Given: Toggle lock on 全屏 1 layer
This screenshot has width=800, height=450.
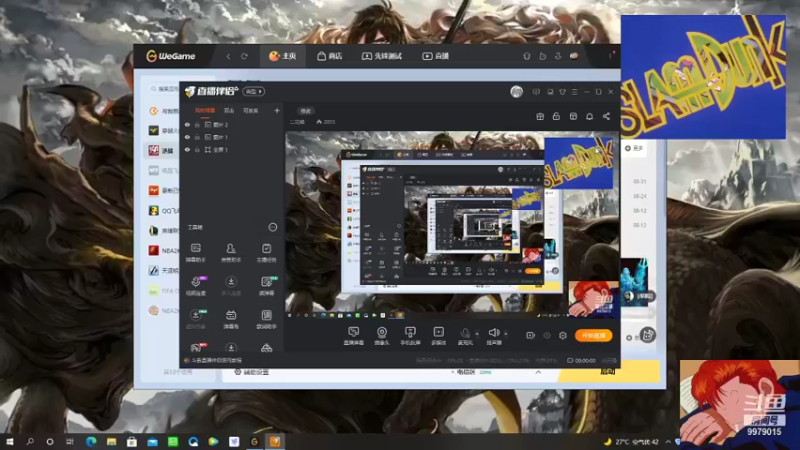Looking at the screenshot, I should [x=197, y=149].
